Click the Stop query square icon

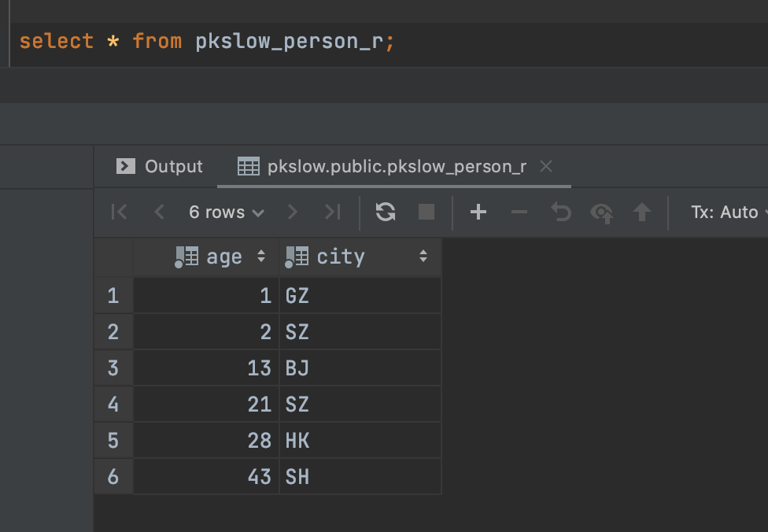click(426, 212)
